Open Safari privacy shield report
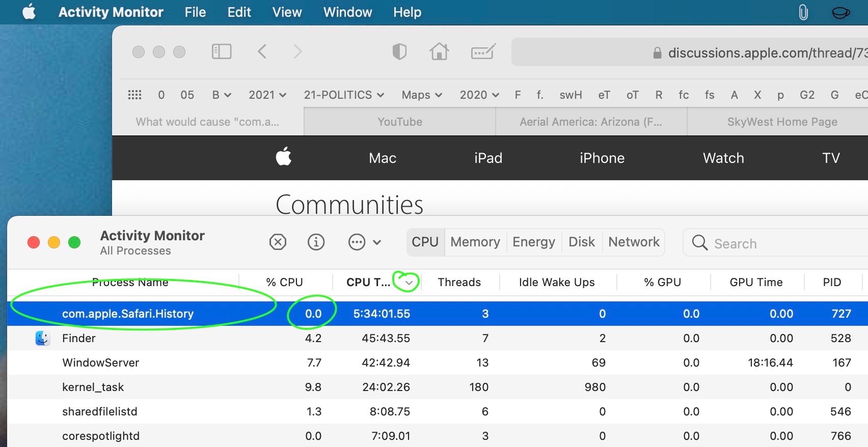The image size is (868, 447). coord(399,51)
